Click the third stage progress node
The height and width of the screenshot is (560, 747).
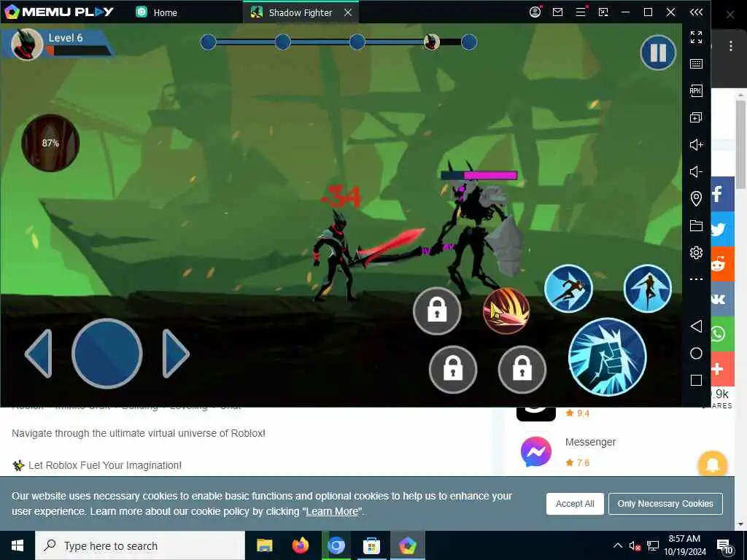coord(357,42)
